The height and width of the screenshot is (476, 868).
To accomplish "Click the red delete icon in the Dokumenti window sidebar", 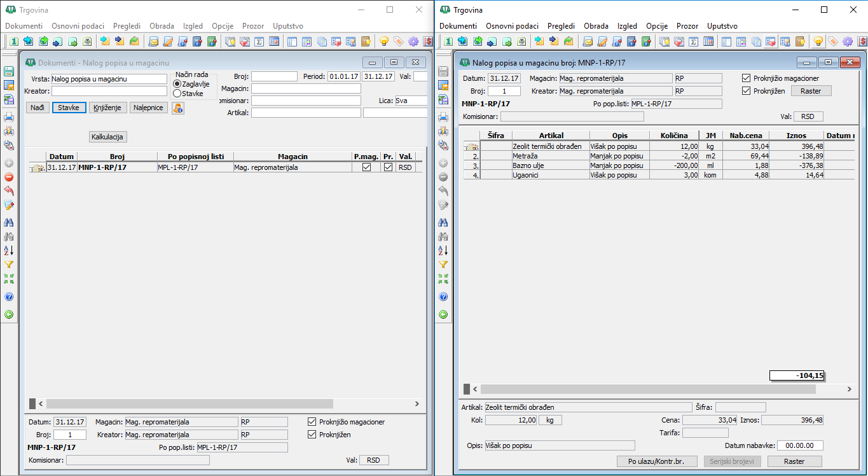I will pos(9,177).
